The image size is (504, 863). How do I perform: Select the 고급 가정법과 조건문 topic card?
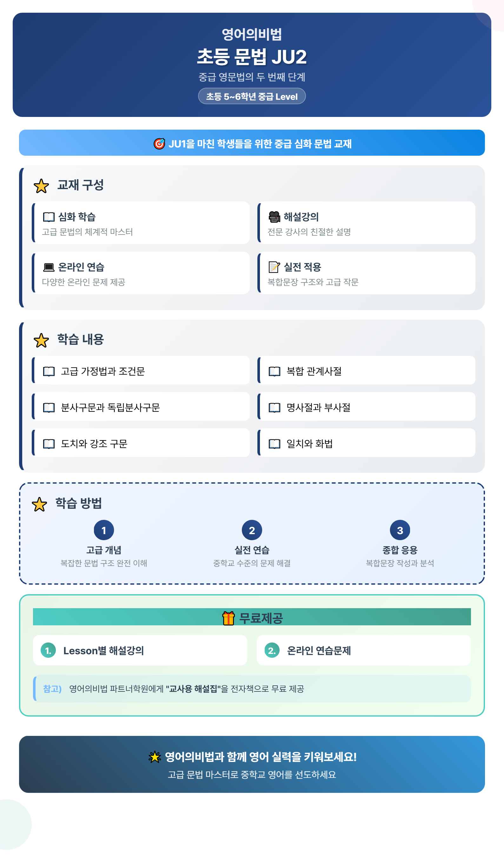point(141,370)
